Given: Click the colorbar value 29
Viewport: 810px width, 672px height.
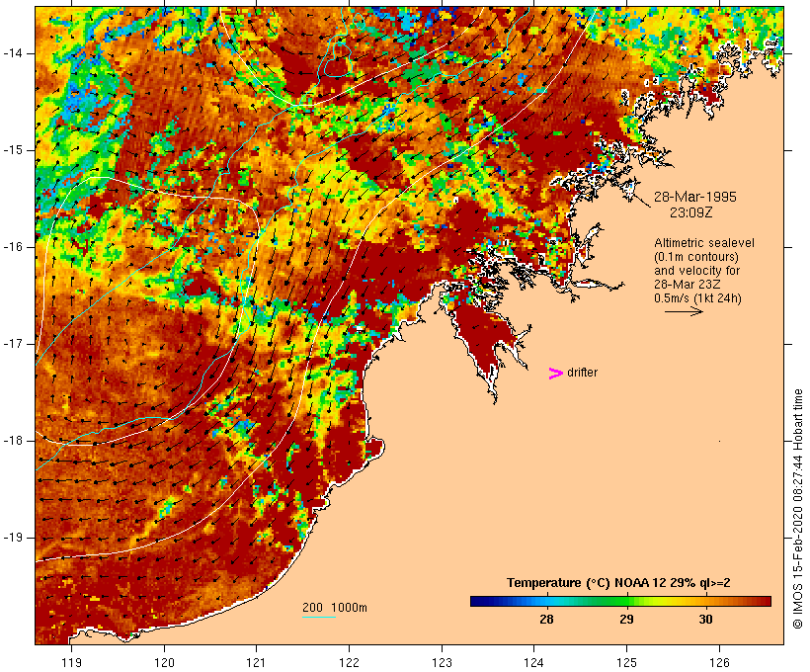Looking at the screenshot, I should [x=626, y=620].
